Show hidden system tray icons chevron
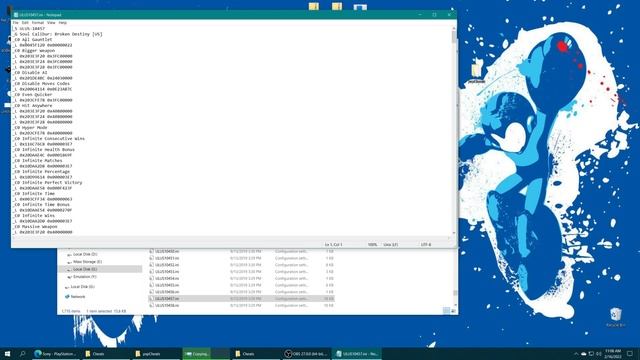This screenshot has height=360, width=640. [x=576, y=353]
